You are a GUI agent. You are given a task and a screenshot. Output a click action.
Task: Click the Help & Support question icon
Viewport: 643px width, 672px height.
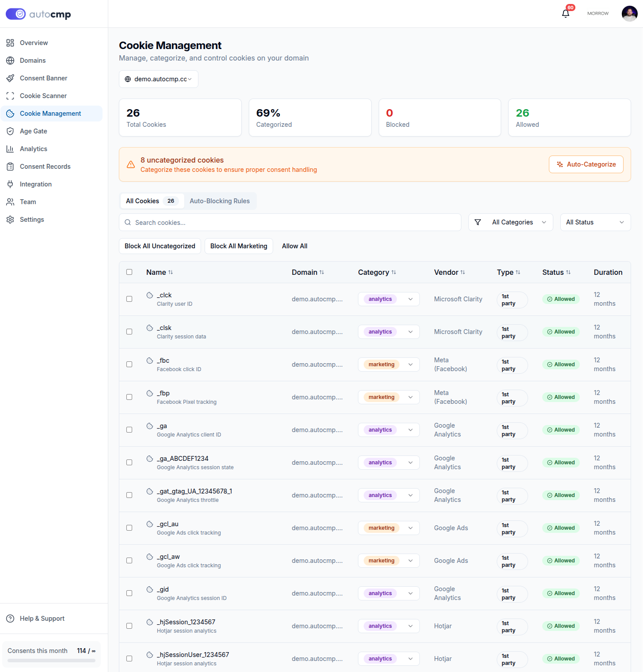(x=10, y=619)
